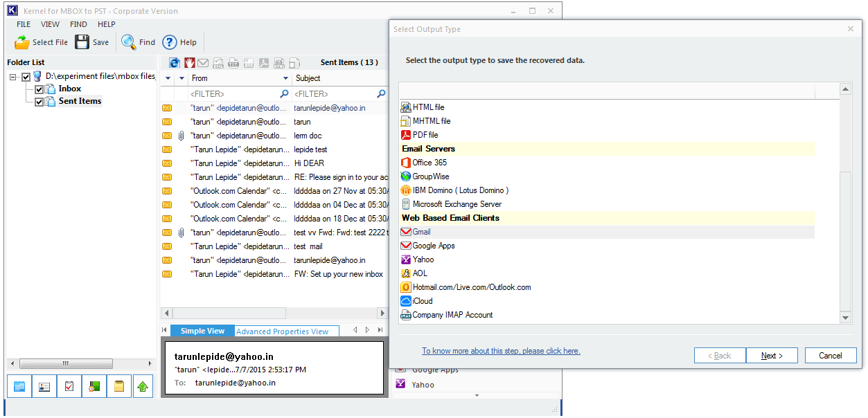Click the TXT export icon
The width and height of the screenshot is (868, 418).
233,63
